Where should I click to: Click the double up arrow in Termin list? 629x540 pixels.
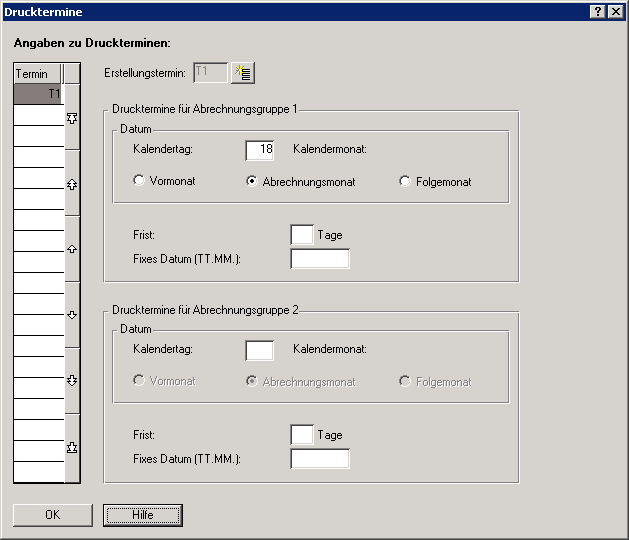coord(72,184)
